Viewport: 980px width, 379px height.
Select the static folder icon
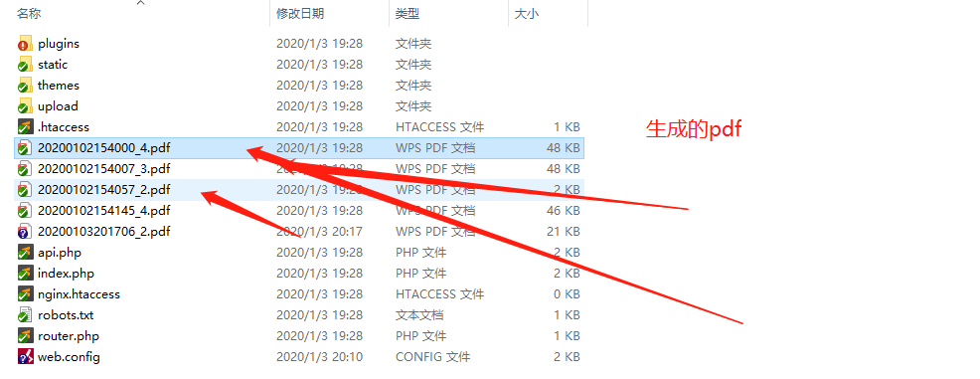(x=25, y=65)
